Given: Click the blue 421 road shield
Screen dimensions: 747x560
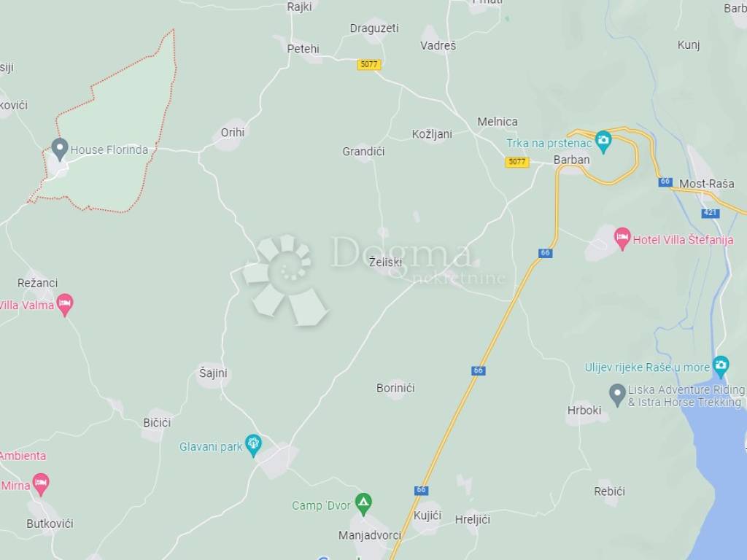Looking at the screenshot, I should click(x=711, y=213).
